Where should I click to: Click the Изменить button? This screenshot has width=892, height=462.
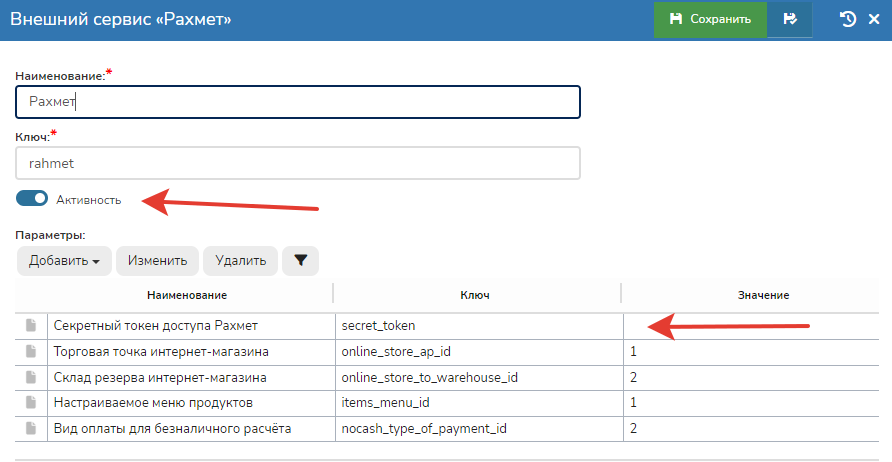(x=157, y=261)
